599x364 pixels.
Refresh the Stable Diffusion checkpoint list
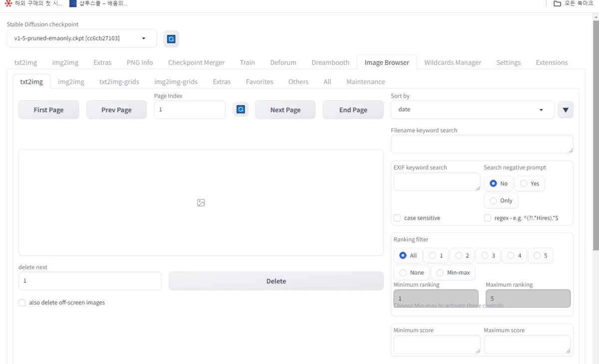tap(171, 38)
